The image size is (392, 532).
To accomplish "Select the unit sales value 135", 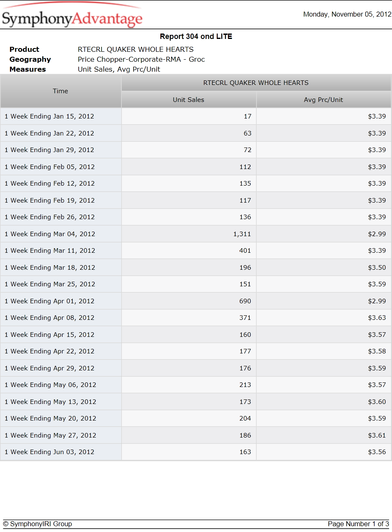I will point(245,184).
